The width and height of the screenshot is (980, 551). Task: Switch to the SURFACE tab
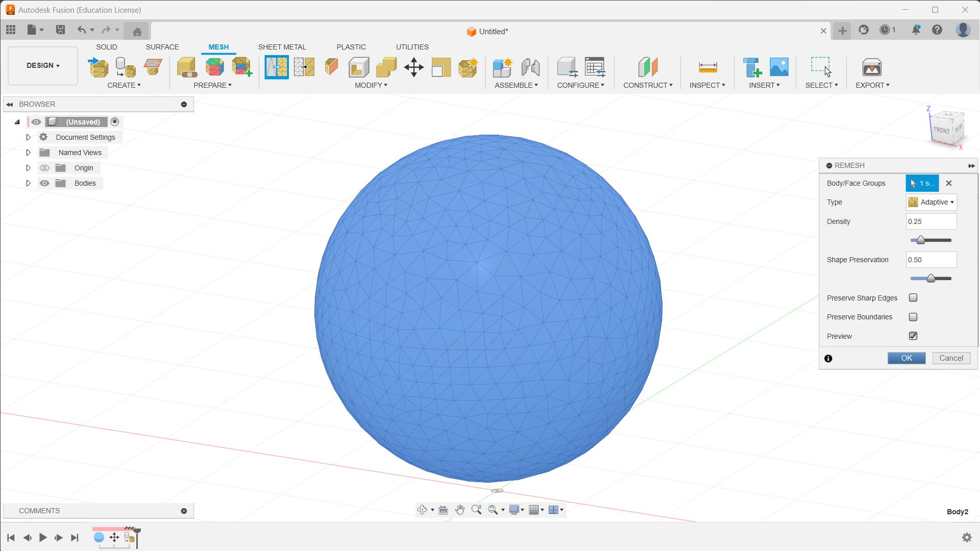click(162, 47)
